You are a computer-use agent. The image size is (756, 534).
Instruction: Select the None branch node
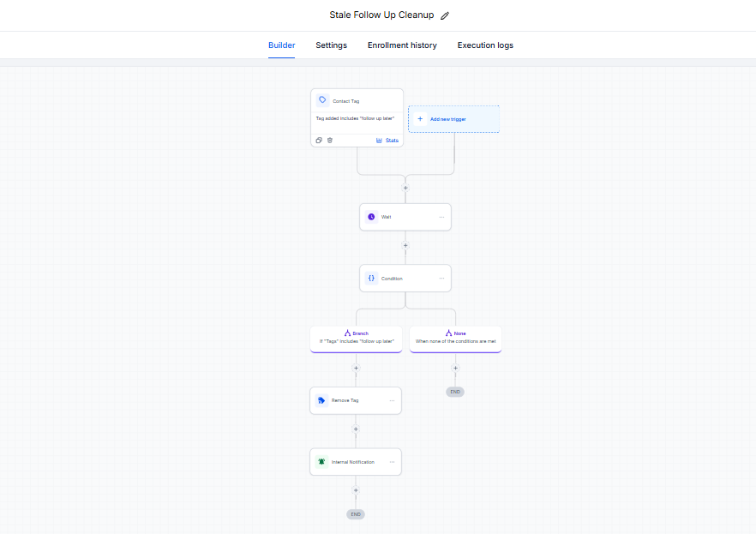pos(456,339)
